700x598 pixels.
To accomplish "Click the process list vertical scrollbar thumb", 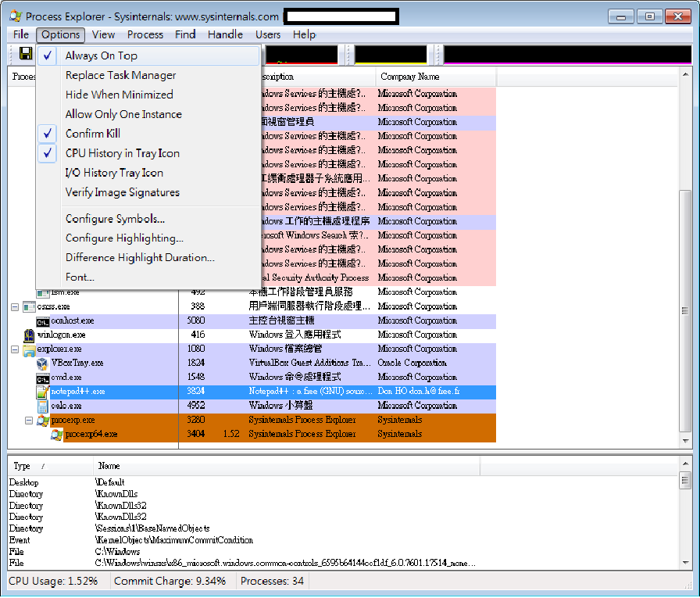I will pos(685,311).
